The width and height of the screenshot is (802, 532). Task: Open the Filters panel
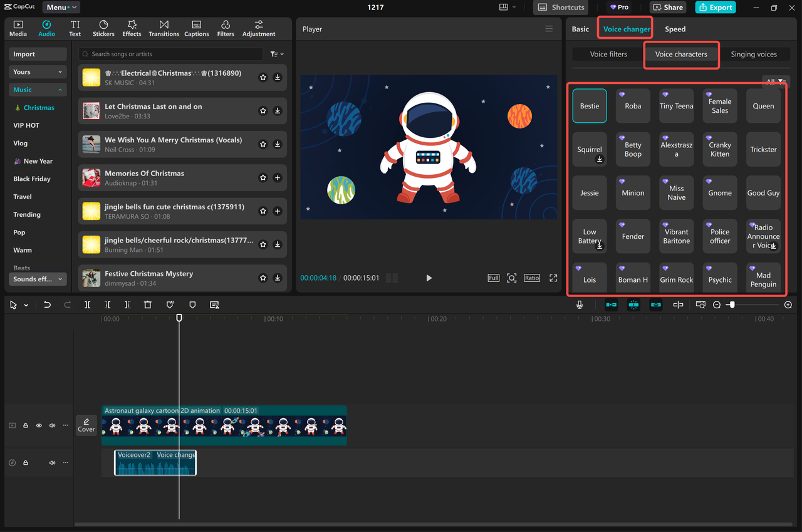coord(226,28)
